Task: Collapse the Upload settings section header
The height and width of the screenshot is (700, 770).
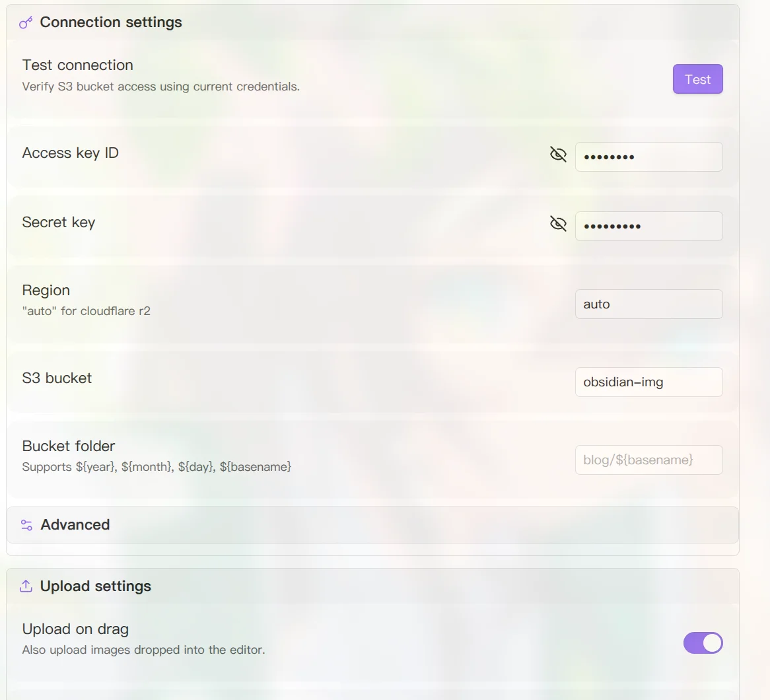Action: coord(372,586)
